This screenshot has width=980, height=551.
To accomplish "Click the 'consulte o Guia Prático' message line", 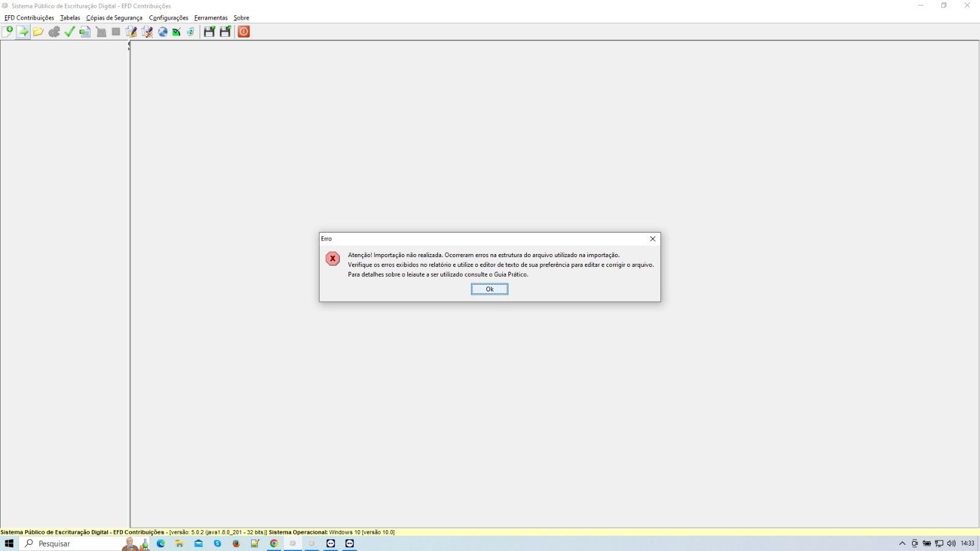I will [438, 275].
